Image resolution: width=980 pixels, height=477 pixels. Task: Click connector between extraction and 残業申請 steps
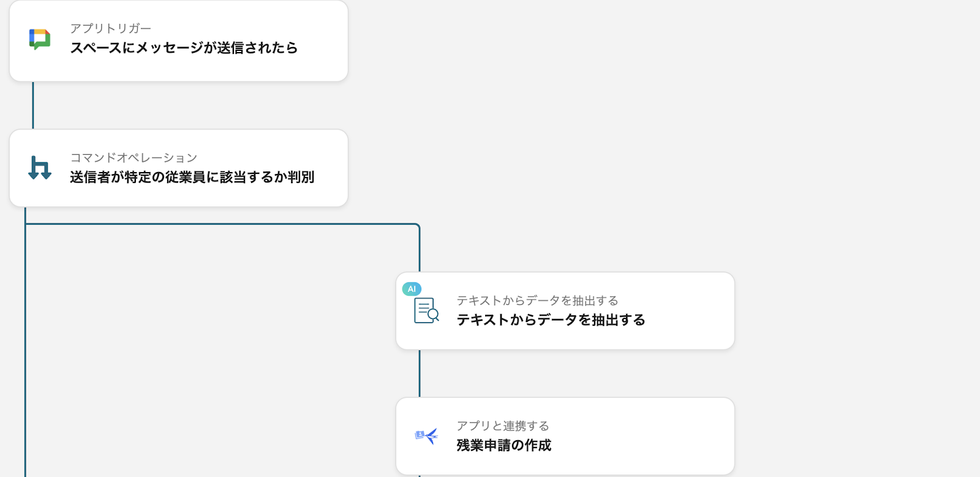point(420,374)
